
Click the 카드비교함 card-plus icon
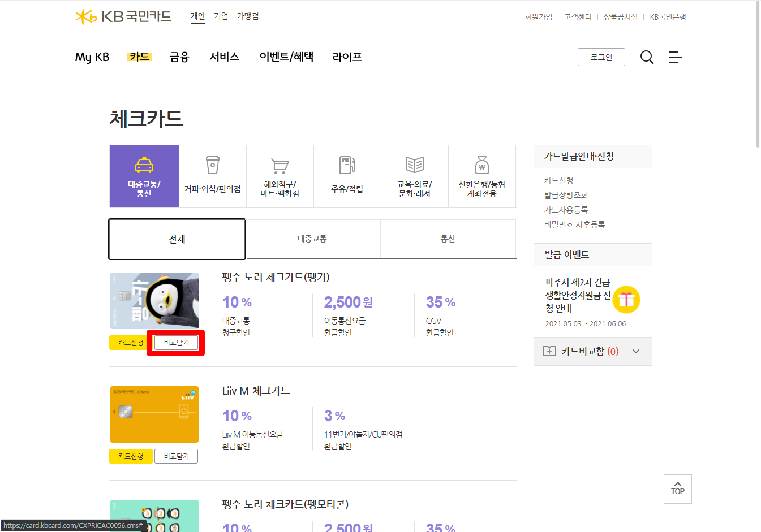[x=549, y=351]
